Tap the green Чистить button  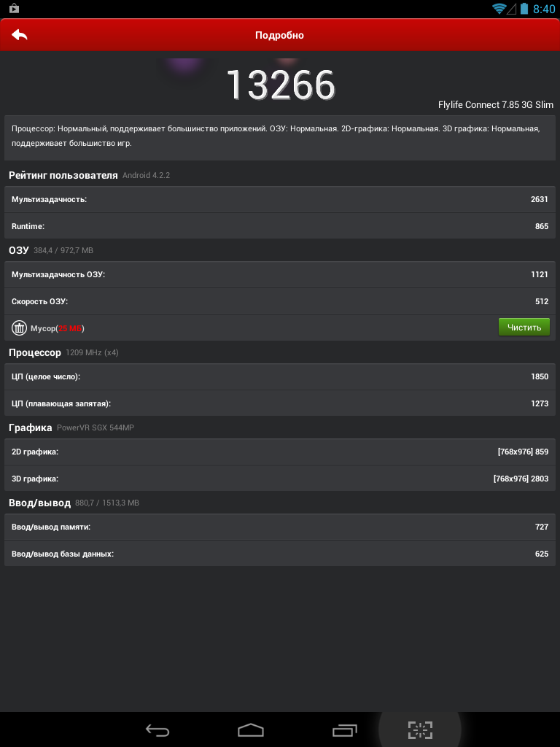click(524, 328)
